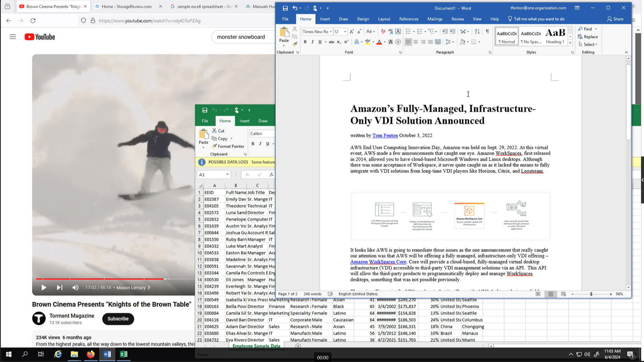Click the Save icon in Word title bar

pyautogui.click(x=285, y=8)
